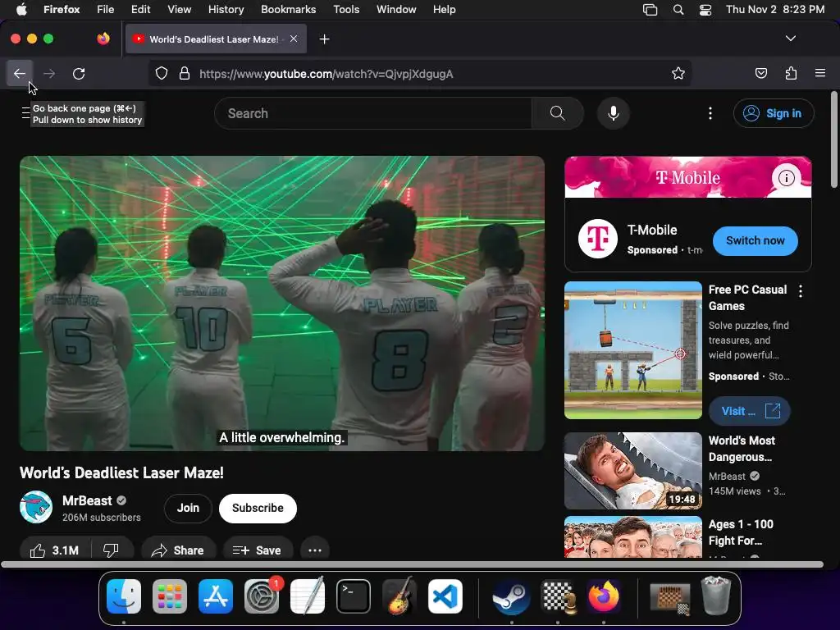Open tracking protection shield icon
840x630 pixels.
(162, 73)
